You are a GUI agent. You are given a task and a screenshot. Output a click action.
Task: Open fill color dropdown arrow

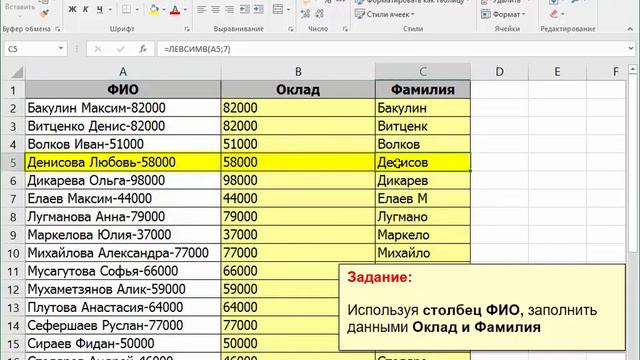coord(164,9)
